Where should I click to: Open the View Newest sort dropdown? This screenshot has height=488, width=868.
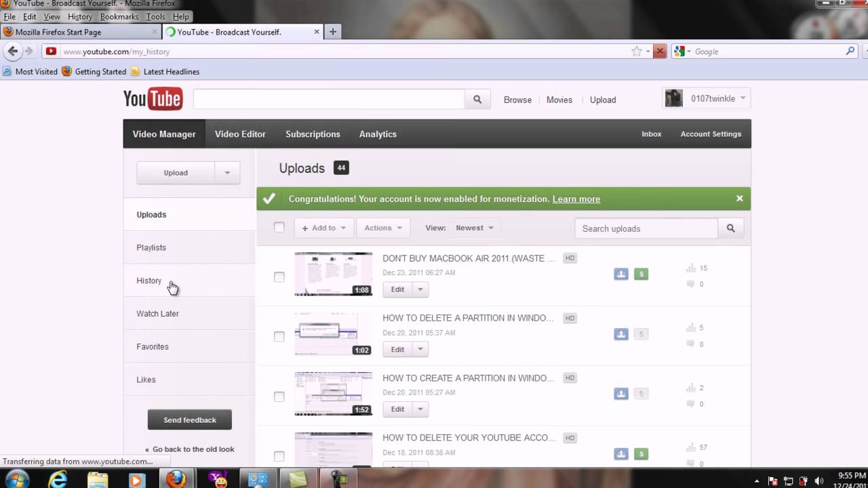click(475, 228)
